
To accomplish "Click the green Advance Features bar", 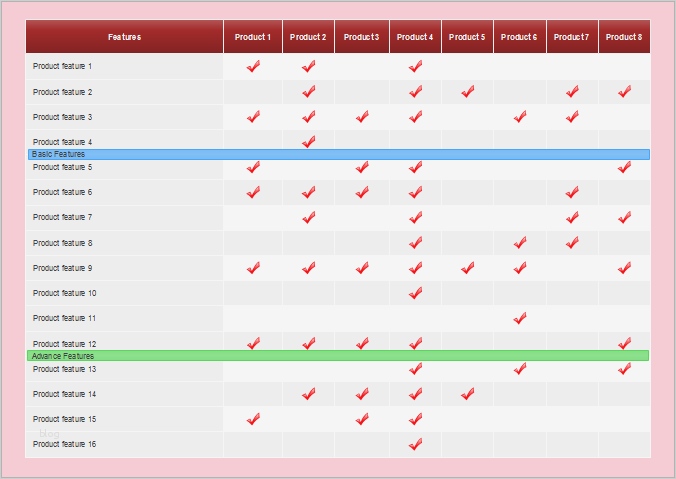I will tap(338, 356).
